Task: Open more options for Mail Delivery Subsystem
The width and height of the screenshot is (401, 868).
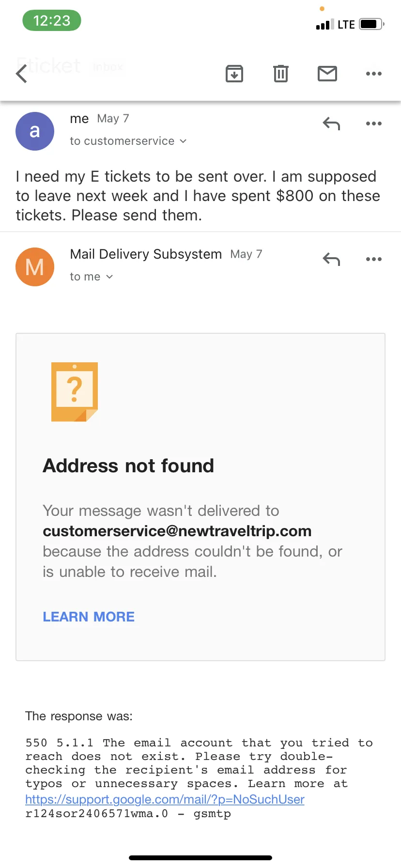Action: (374, 259)
